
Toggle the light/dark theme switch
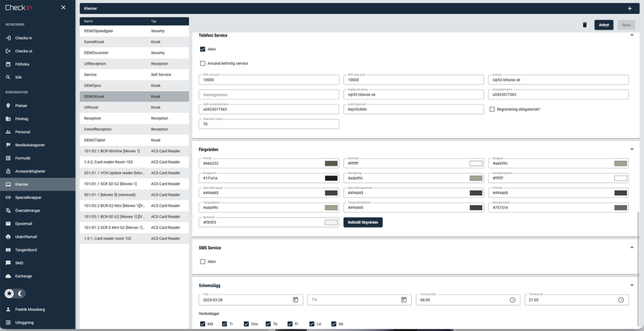coord(15,294)
